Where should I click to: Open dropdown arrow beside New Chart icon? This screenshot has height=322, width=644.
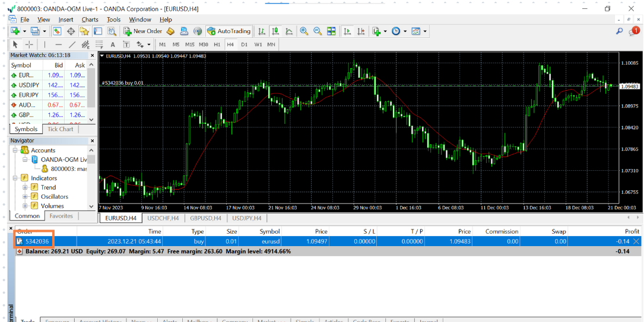[x=24, y=31]
